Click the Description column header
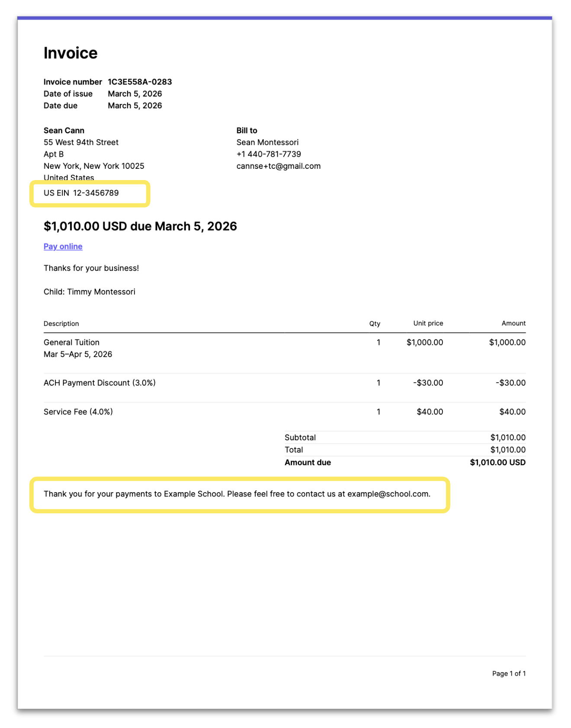The width and height of the screenshot is (571, 728). [61, 323]
